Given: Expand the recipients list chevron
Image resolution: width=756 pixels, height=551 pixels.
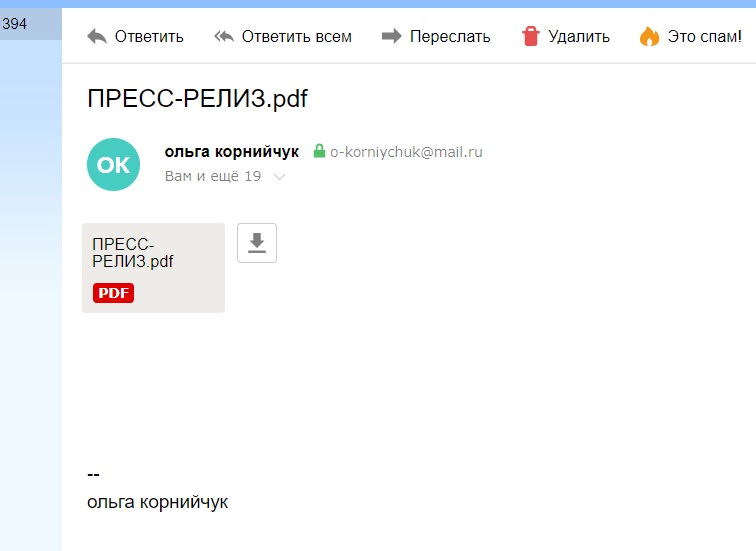Looking at the screenshot, I should (280, 177).
